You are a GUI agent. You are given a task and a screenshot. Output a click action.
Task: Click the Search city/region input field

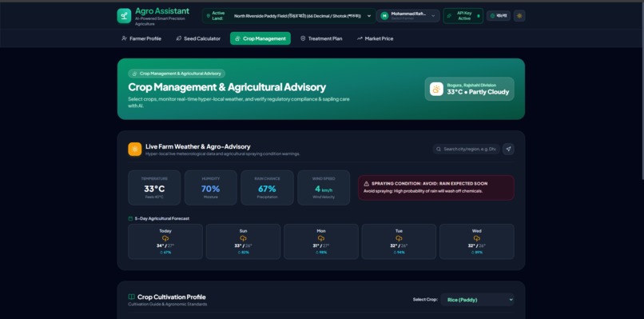[466, 150]
